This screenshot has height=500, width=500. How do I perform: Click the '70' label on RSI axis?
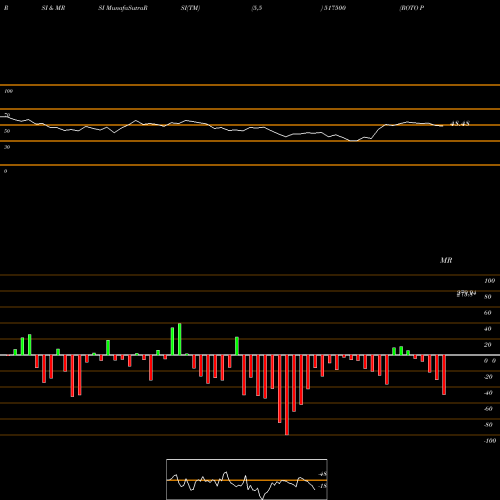coord(7,115)
